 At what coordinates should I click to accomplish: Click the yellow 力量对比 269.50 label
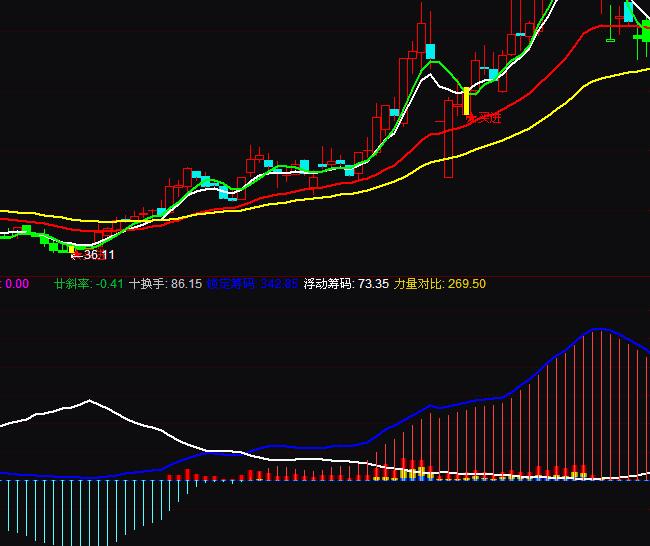click(x=440, y=284)
